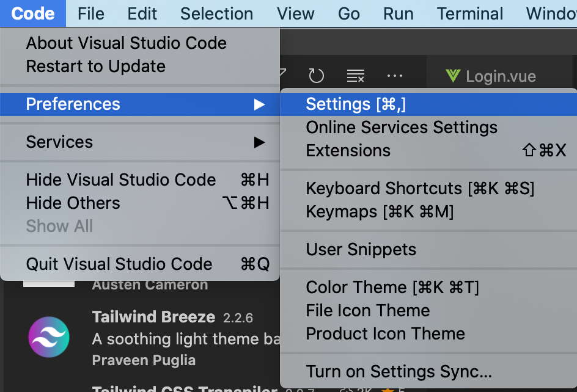Open the More Actions ellipsis icon

coord(394,76)
